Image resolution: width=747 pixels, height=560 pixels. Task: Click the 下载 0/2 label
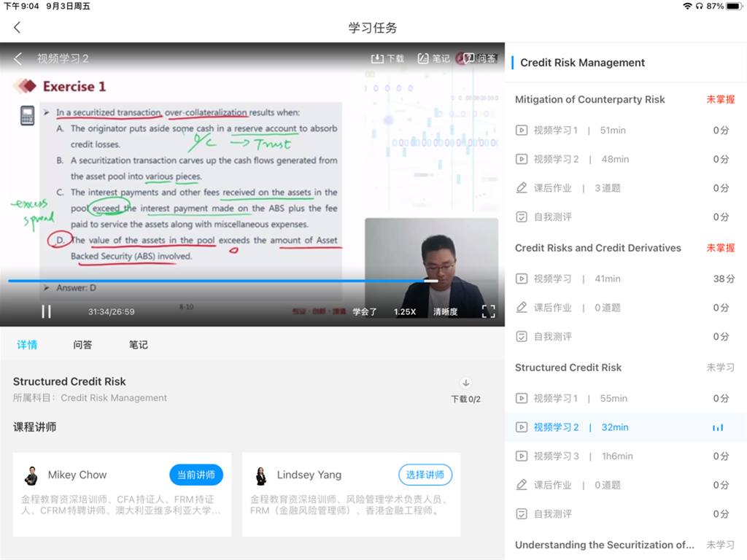click(465, 399)
